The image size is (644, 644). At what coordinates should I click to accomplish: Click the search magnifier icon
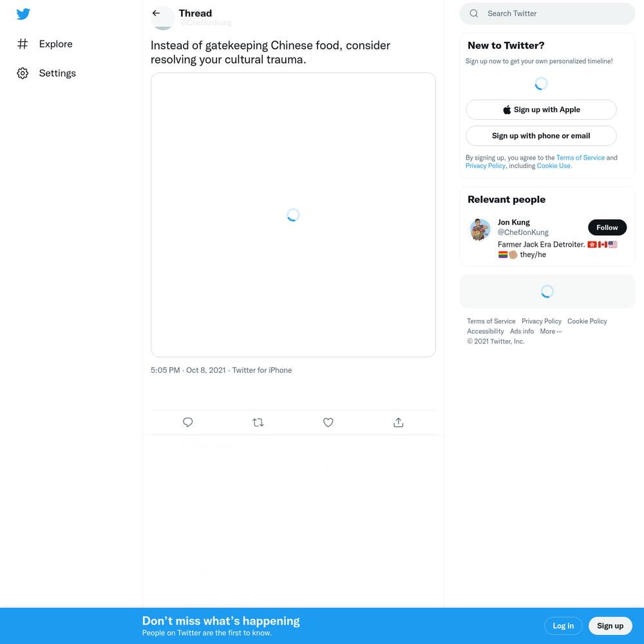[474, 13]
